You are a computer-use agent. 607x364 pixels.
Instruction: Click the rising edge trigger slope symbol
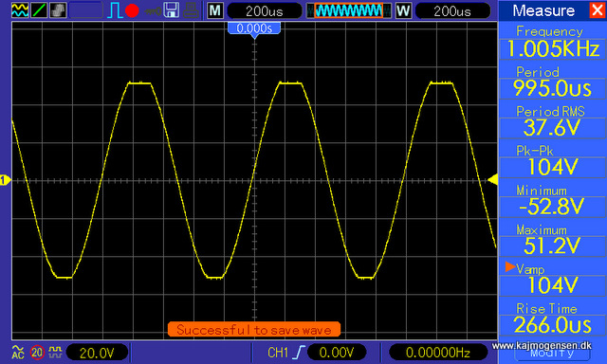point(299,353)
